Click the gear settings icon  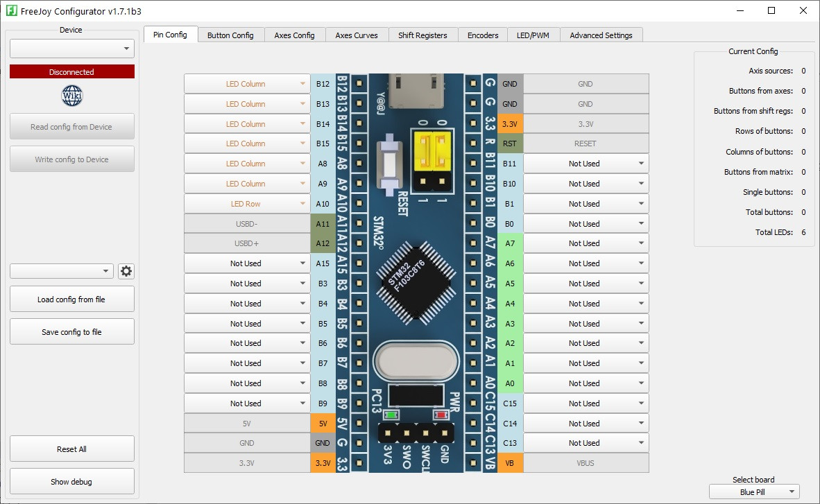click(126, 271)
